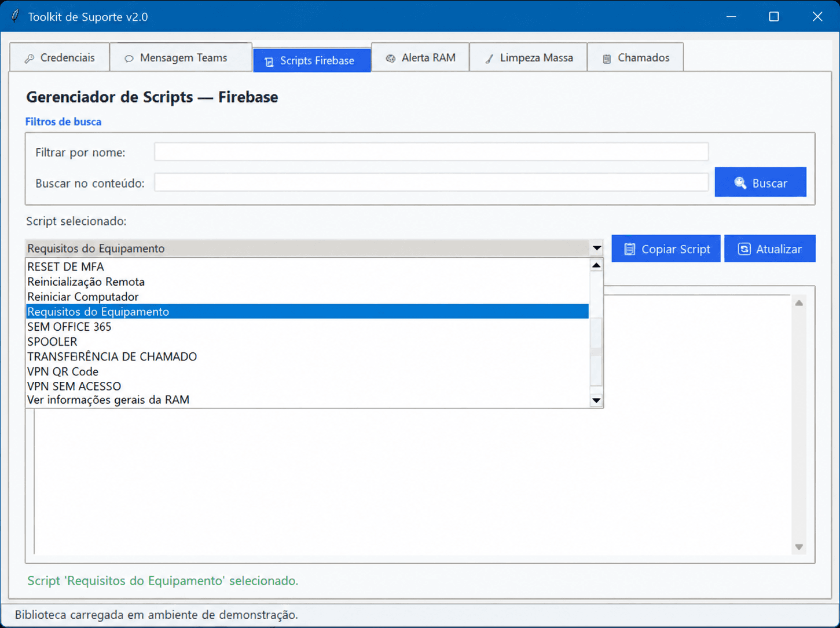Image resolution: width=840 pixels, height=628 pixels.
Task: Maximize the Toolkit de Suporte window
Action: [x=774, y=16]
